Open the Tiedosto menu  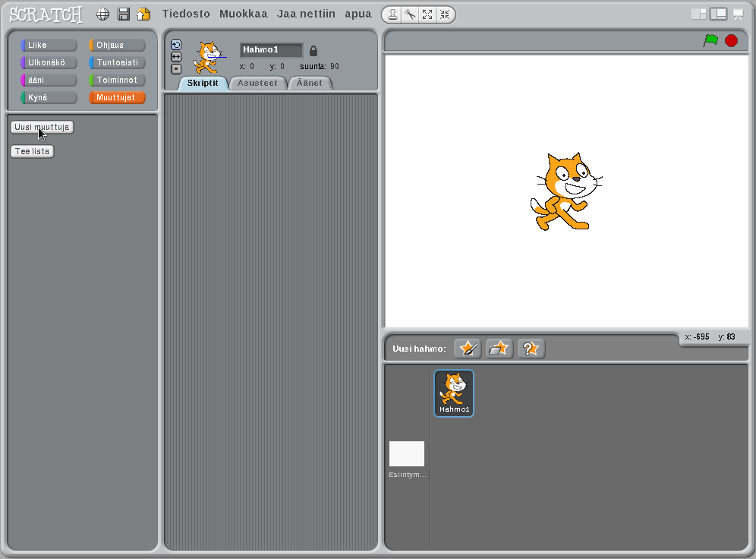click(186, 14)
